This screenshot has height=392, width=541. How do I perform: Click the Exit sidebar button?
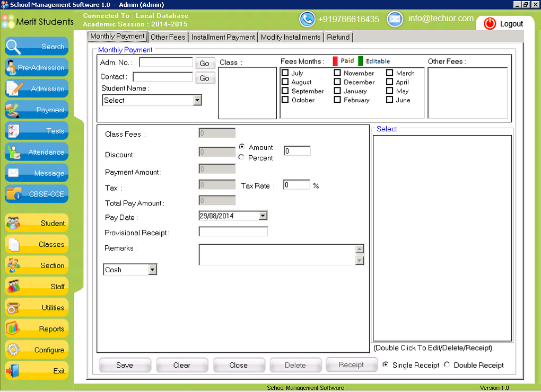[37, 371]
